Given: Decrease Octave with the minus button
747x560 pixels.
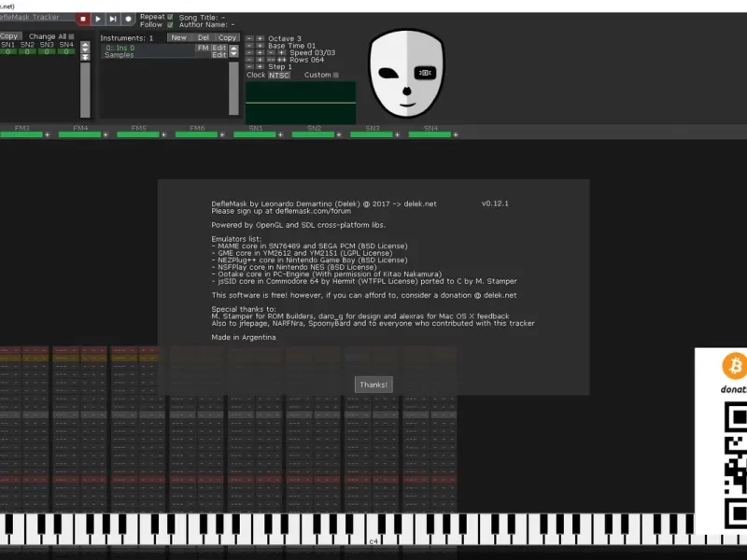Looking at the screenshot, I should click(x=249, y=38).
